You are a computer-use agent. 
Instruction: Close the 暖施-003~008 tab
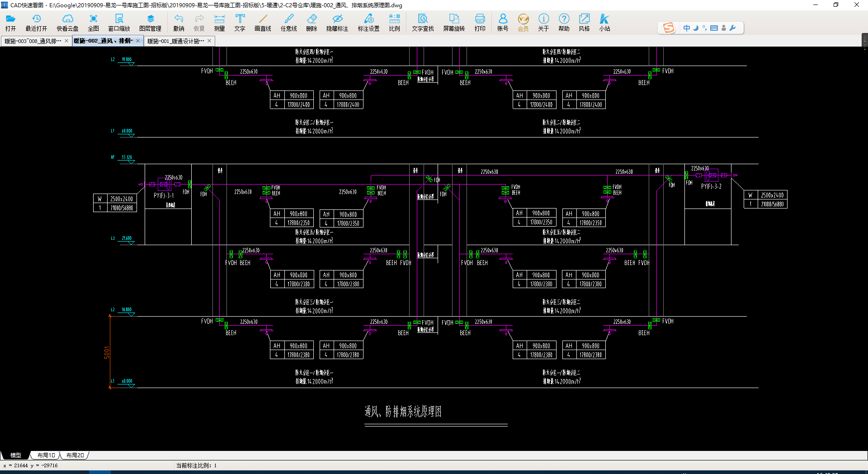point(66,41)
